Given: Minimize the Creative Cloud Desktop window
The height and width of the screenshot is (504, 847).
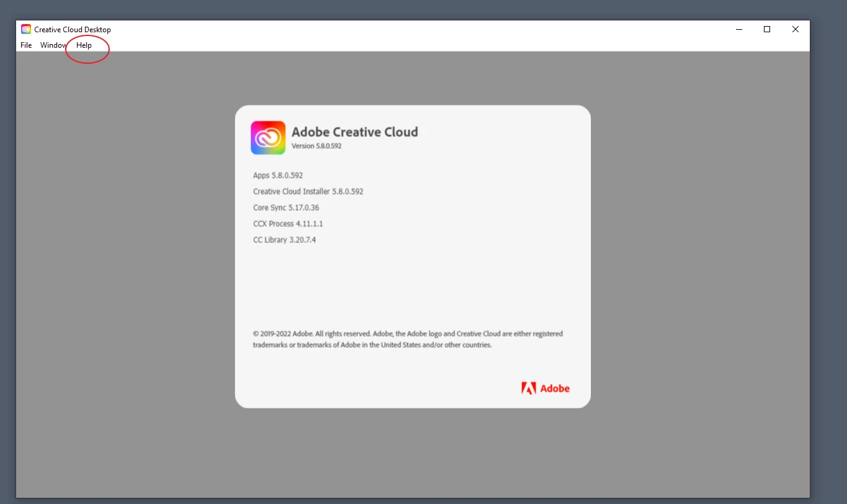Looking at the screenshot, I should [739, 29].
